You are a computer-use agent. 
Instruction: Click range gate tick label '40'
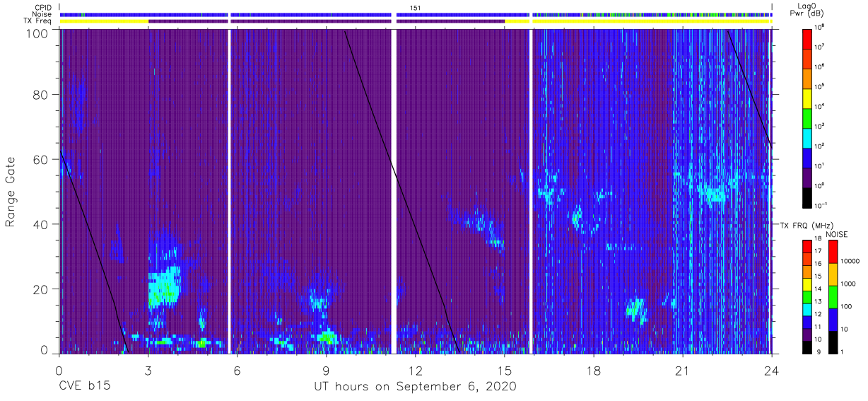40,225
